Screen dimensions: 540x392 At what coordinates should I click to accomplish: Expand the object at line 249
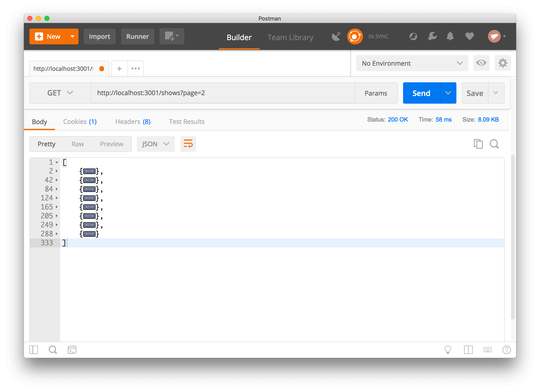[x=57, y=225]
